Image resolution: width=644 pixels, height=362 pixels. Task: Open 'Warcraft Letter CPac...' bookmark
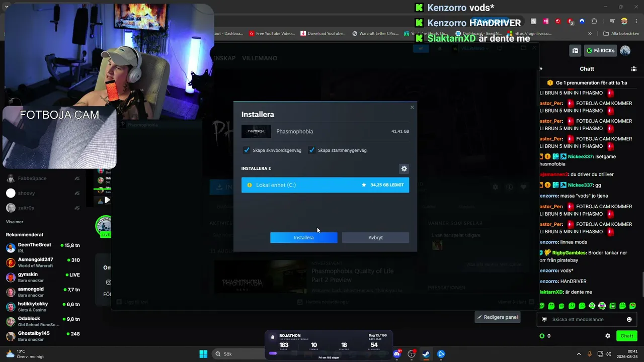(x=375, y=34)
